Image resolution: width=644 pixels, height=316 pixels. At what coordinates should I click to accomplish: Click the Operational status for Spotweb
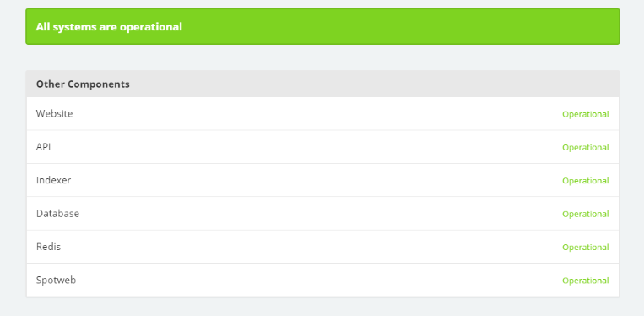coord(585,281)
